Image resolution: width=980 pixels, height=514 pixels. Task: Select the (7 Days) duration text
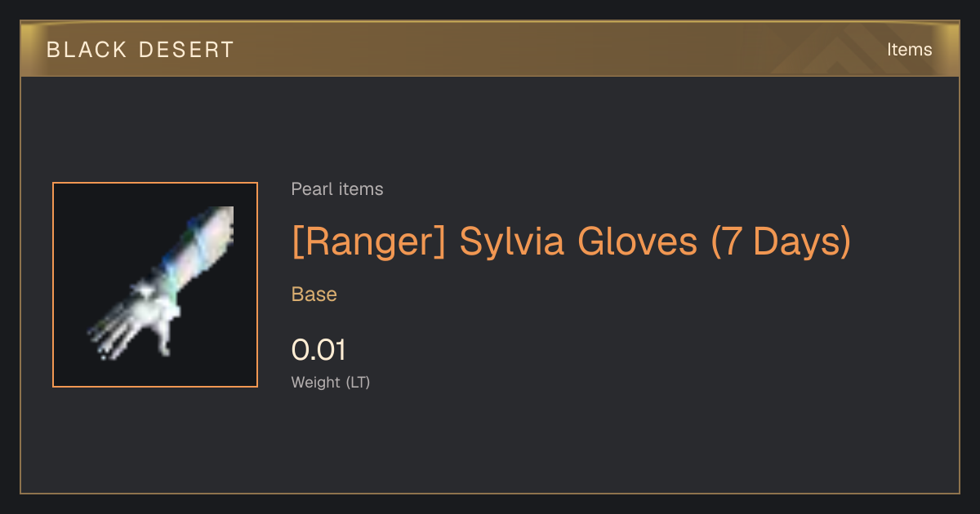781,241
